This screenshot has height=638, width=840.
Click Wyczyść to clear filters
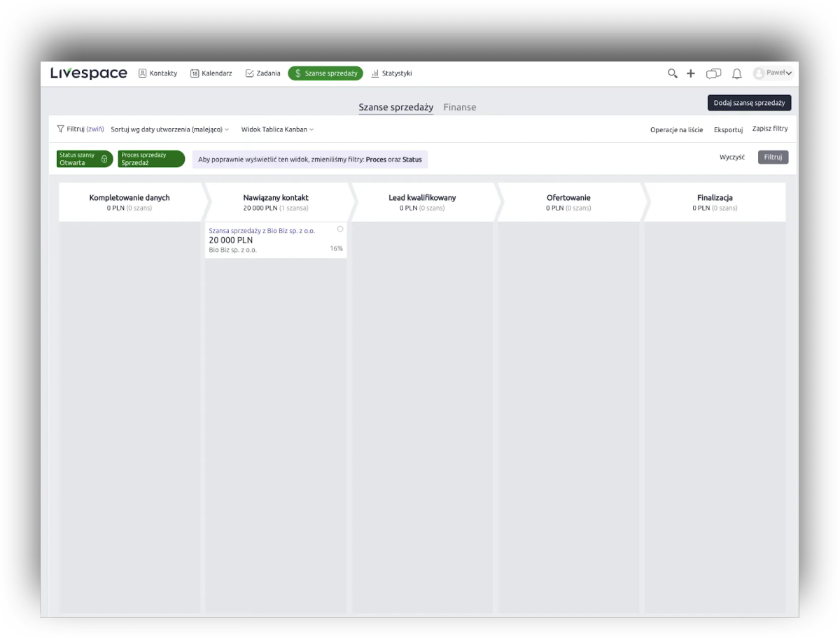732,157
